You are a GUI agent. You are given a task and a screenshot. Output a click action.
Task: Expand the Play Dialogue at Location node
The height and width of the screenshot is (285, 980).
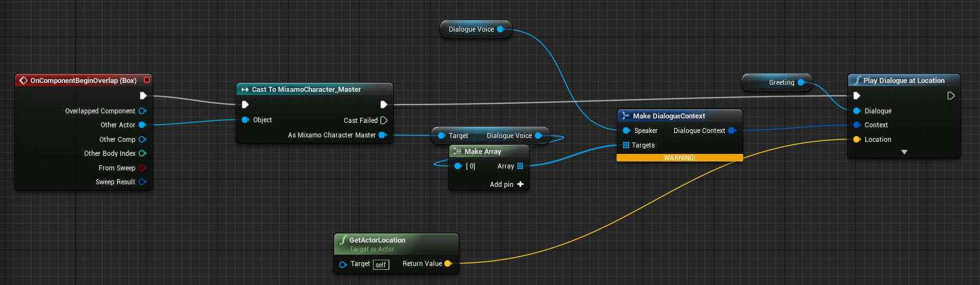[x=903, y=152]
